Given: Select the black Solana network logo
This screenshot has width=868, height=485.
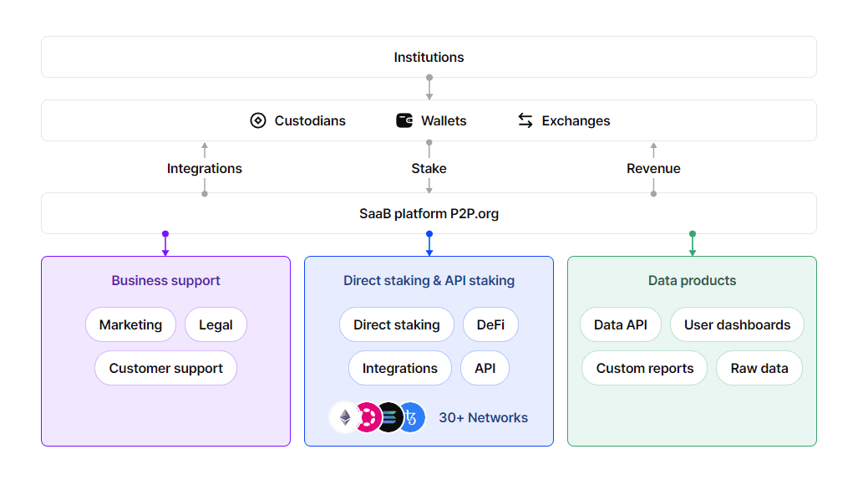Looking at the screenshot, I should point(389,417).
